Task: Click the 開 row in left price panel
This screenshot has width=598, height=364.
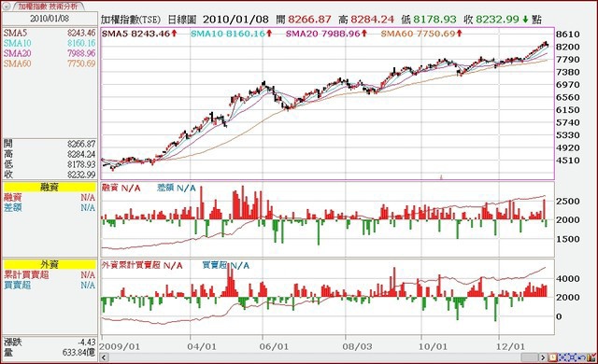Action: coord(50,144)
